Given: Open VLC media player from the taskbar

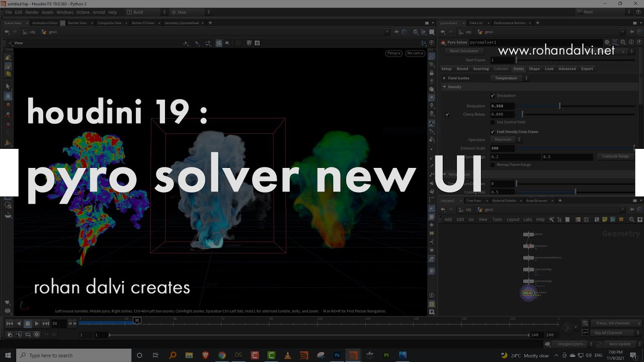Looking at the screenshot, I should pos(288,355).
